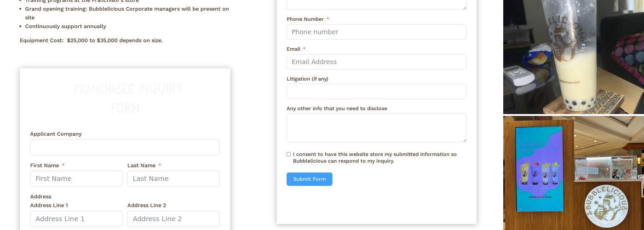Image resolution: width=644 pixels, height=230 pixels.
Task: Click the Applicant Company text field
Action: point(125,148)
